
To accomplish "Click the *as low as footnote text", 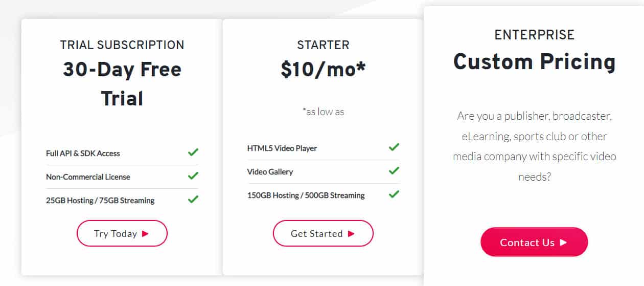I will click(x=323, y=112).
